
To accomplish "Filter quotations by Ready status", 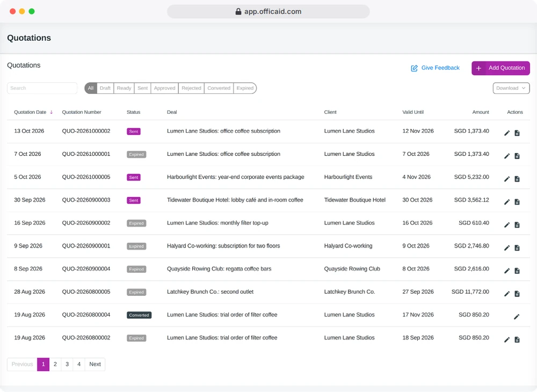I will pos(124,88).
